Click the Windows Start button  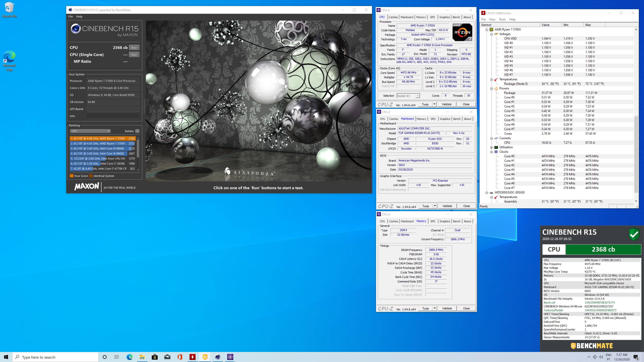(x=6, y=357)
